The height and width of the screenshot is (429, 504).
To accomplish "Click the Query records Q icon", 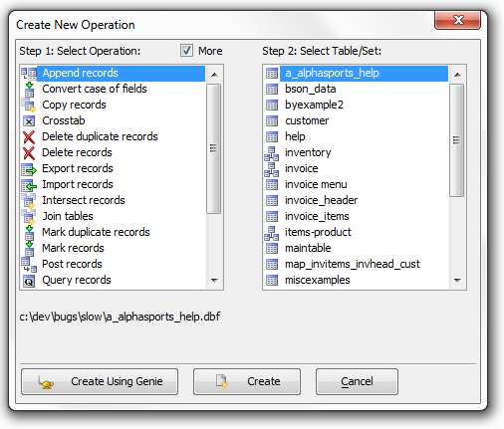I will coord(29,281).
